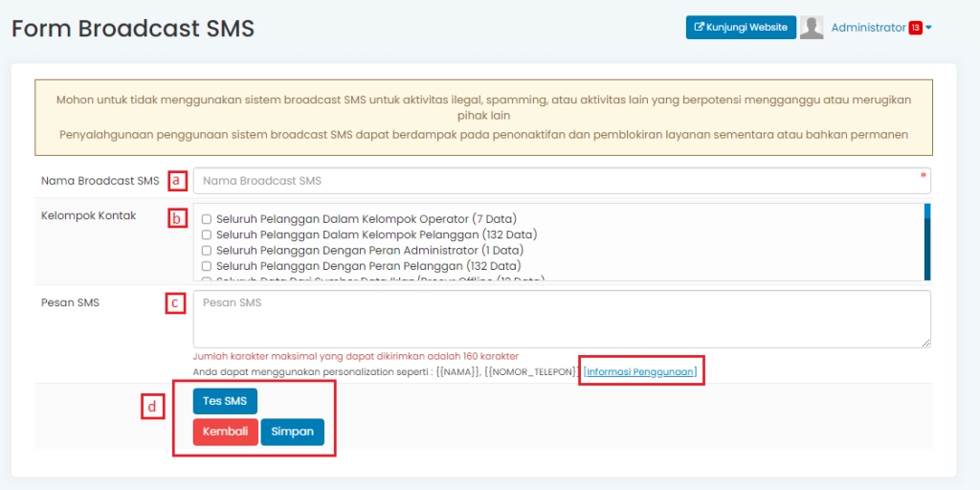The height and width of the screenshot is (490, 980).
Task: Check Seluruh Pelanggan Dalam Kelompok Operator
Action: point(206,219)
